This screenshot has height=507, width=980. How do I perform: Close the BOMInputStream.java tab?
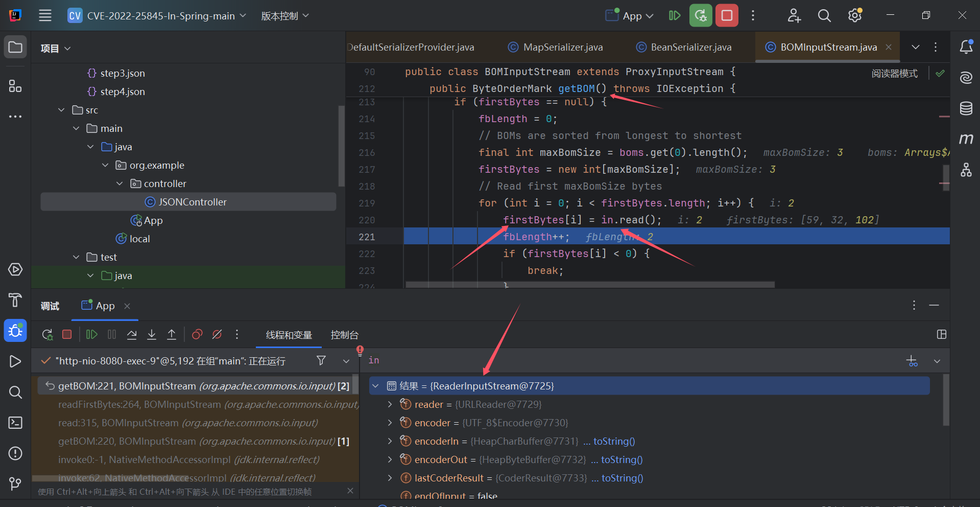889,47
